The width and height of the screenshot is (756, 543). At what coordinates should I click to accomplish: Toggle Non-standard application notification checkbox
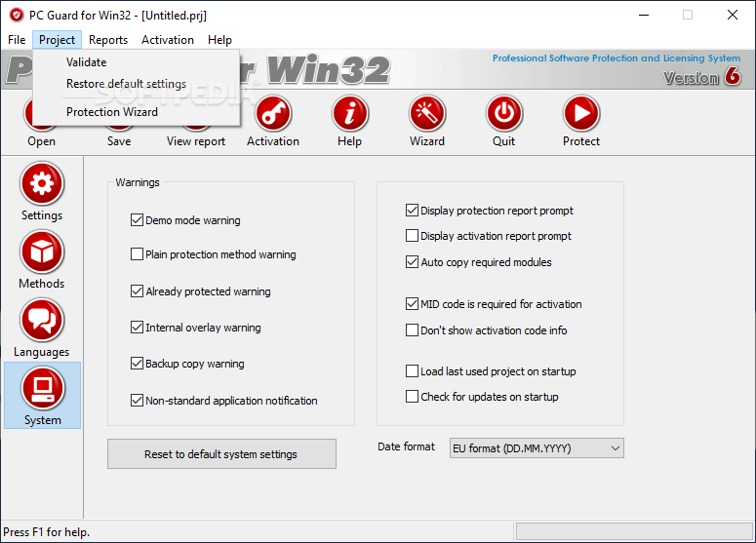(137, 401)
